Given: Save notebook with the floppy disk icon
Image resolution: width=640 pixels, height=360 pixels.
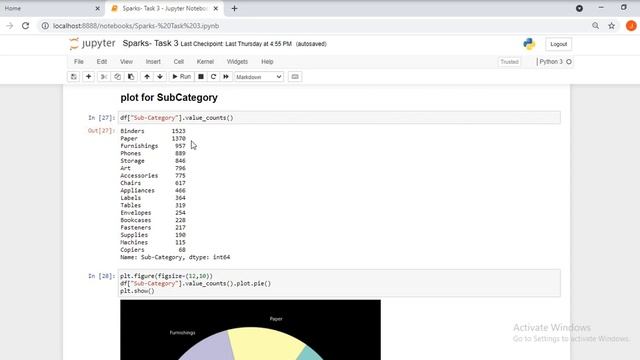Looking at the screenshot, I should pos(73,77).
